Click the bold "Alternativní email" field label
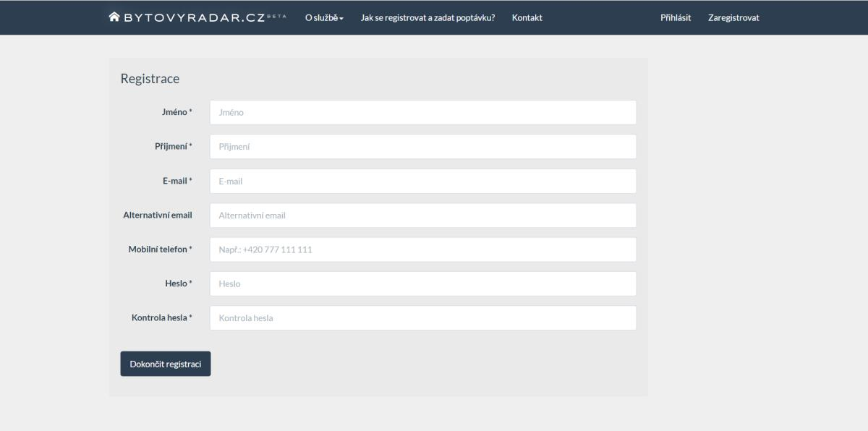 (158, 215)
